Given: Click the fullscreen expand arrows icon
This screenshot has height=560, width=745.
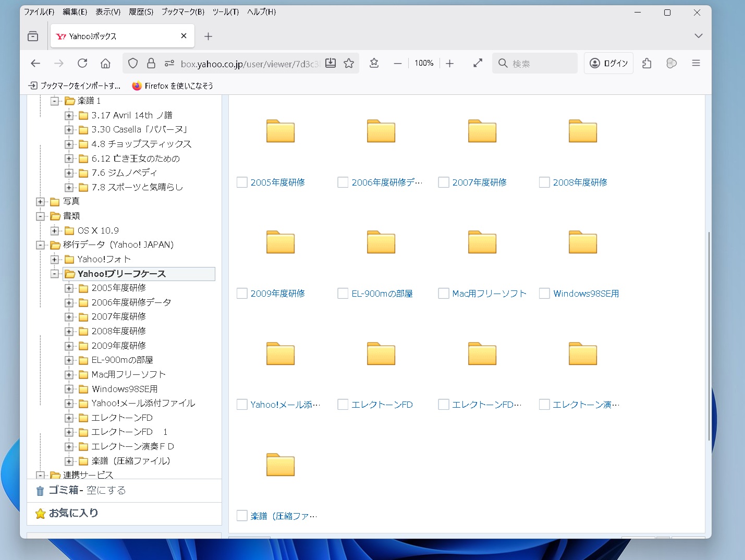Looking at the screenshot, I should point(478,63).
